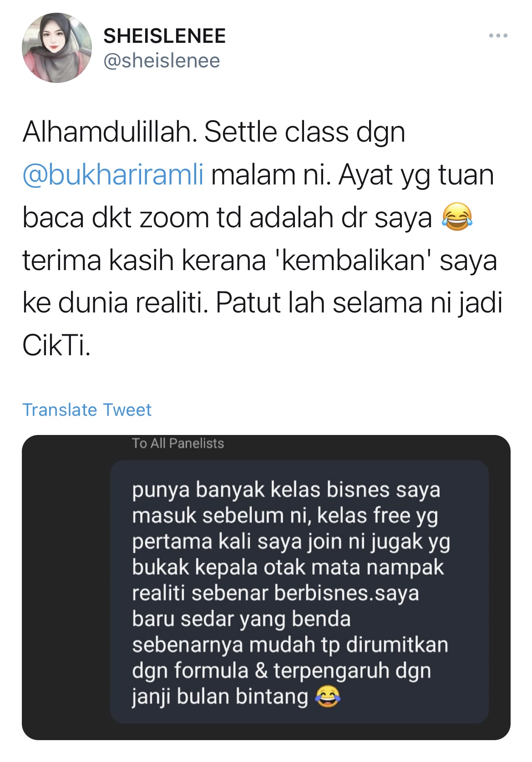Tap 'realiti sebenar berbisnes.saya' line in screenshot
Image resolution: width=532 pixels, height=762 pixels.
point(275,593)
